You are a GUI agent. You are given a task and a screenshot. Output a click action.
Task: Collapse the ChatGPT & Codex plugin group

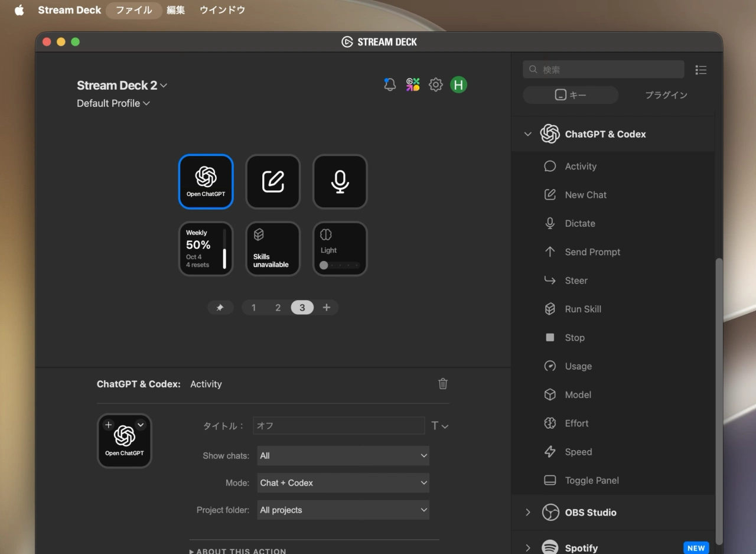click(x=528, y=134)
